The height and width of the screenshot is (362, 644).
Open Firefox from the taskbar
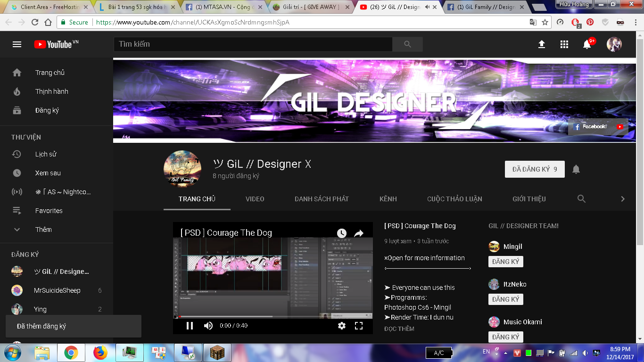pyautogui.click(x=100, y=353)
